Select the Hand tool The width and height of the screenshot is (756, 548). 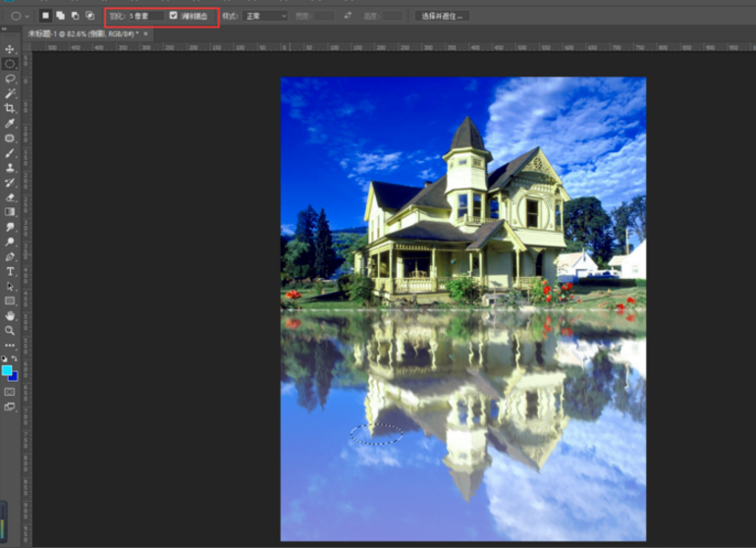[x=10, y=316]
